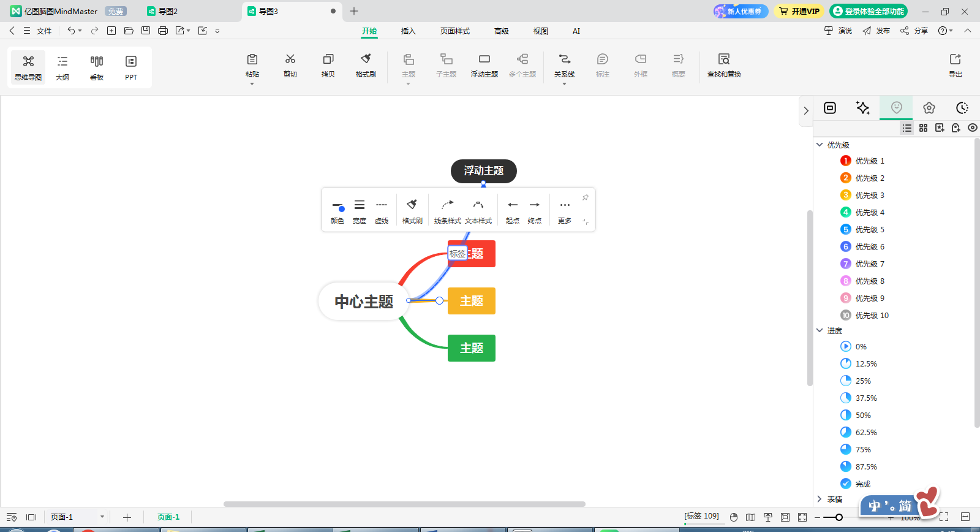Viewport: 980px width, 532px height.
Task: Set relationship end point (终点) arrow
Action: pos(535,211)
